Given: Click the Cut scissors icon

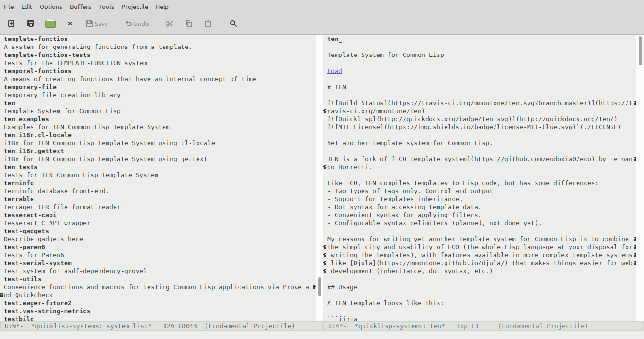Looking at the screenshot, I should 170,24.
